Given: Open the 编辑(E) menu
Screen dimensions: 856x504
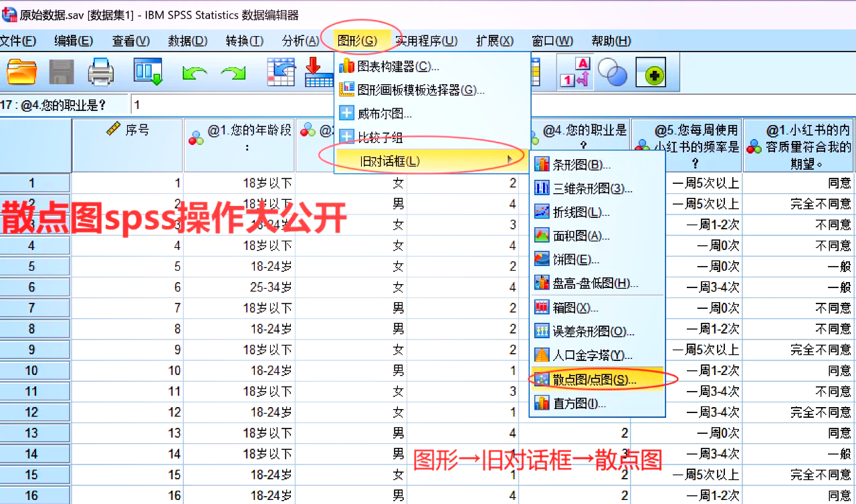Looking at the screenshot, I should coord(74,41).
